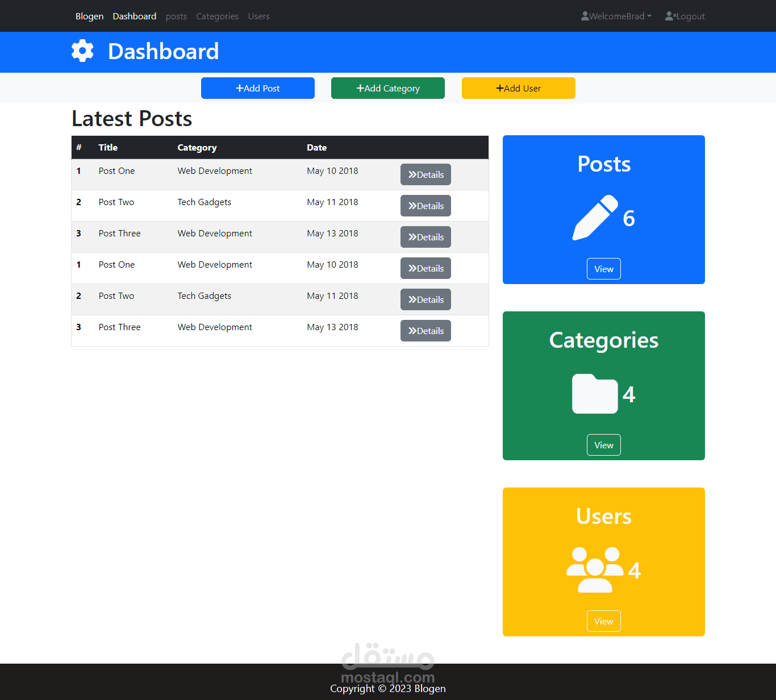The height and width of the screenshot is (700, 776).
Task: Select the Categories navigation link
Action: 217,16
